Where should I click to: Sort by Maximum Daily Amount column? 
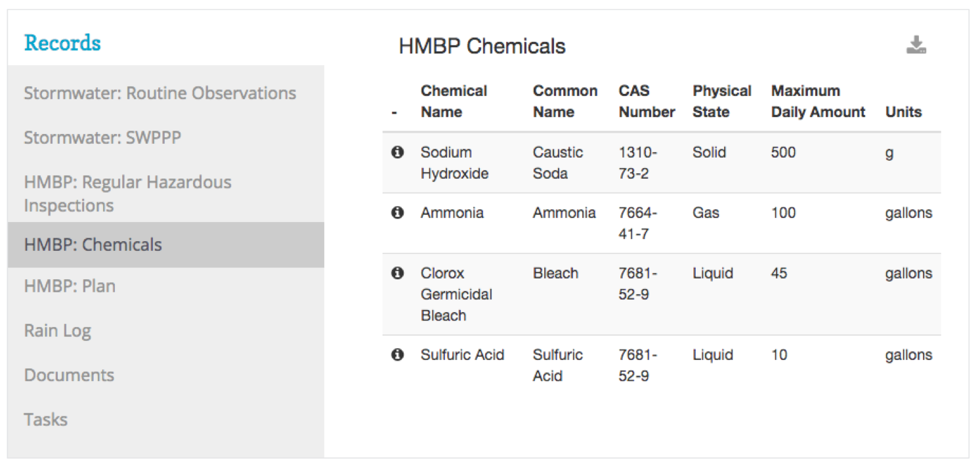pyautogui.click(x=818, y=101)
